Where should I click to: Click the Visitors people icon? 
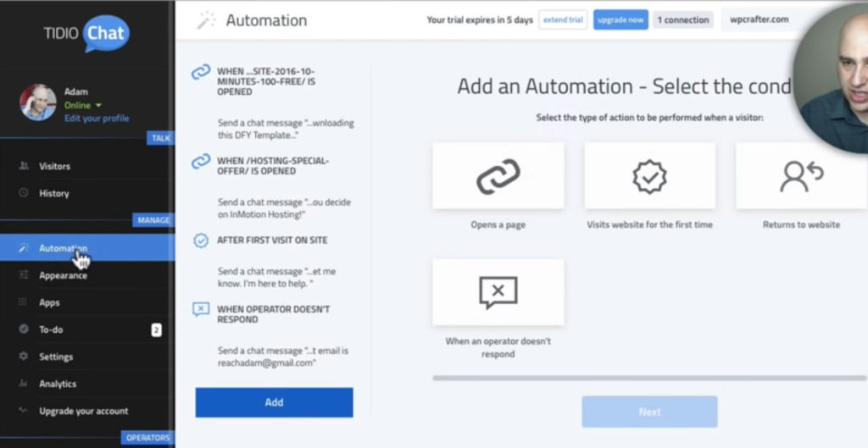[x=23, y=166]
